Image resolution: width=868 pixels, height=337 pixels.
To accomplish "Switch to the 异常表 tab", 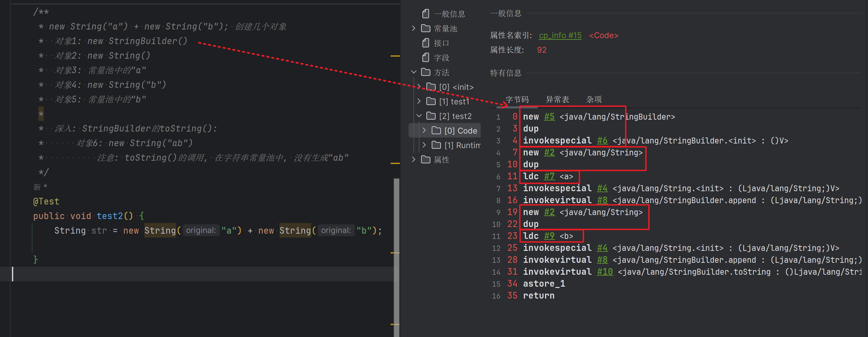I will (x=557, y=99).
